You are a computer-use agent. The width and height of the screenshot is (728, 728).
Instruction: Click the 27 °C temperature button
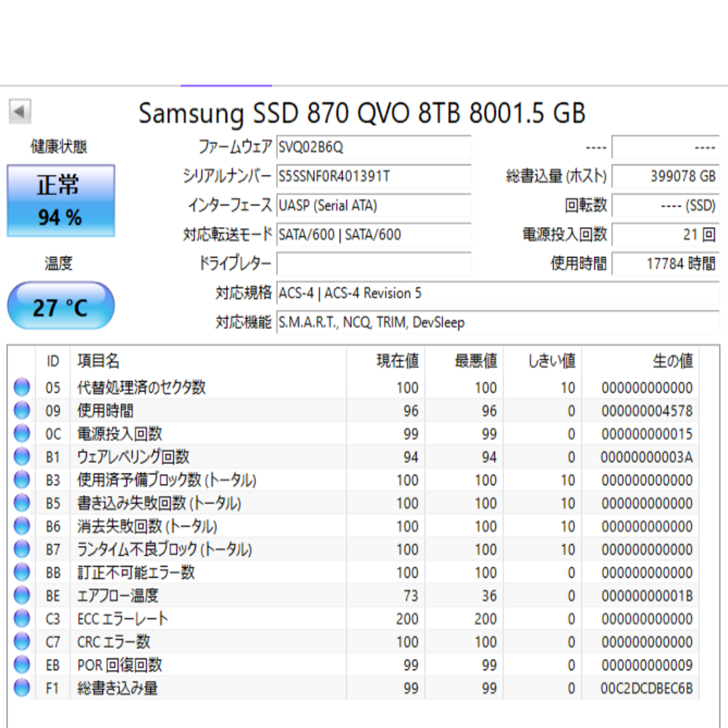click(61, 306)
